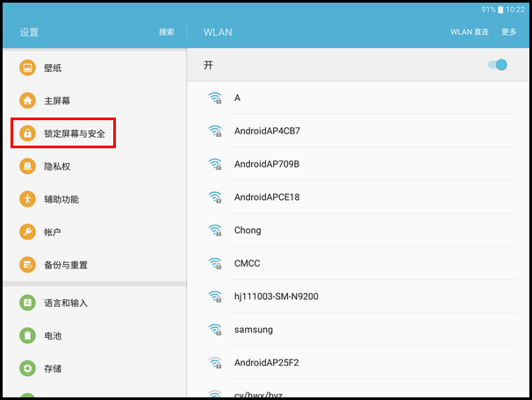
Task: Connect to CMCC network
Action: (x=358, y=263)
